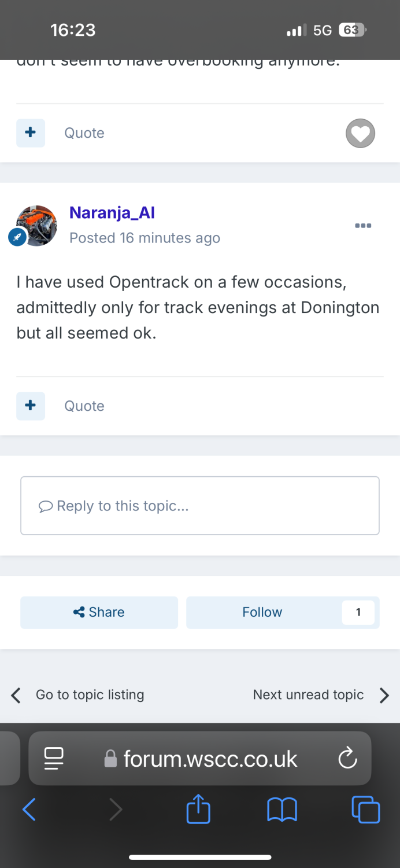Click the Share button
Viewport: 400px width, 868px height.
coord(99,612)
